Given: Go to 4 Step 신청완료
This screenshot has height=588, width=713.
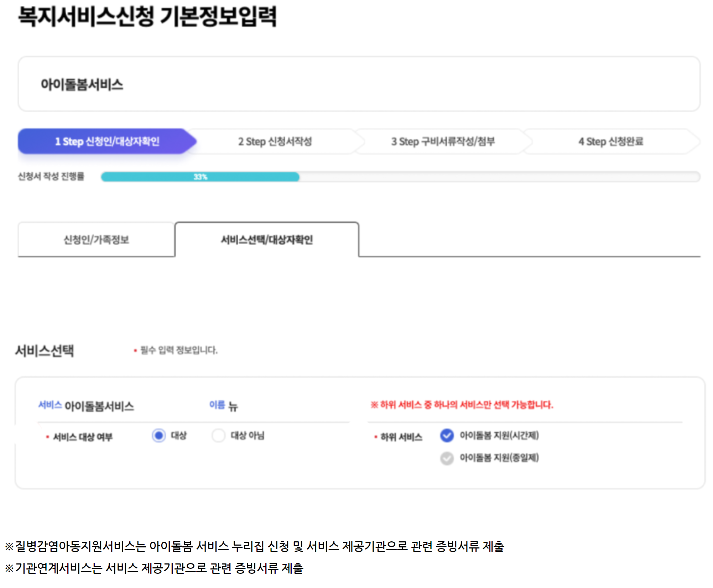Looking at the screenshot, I should click(x=610, y=141).
